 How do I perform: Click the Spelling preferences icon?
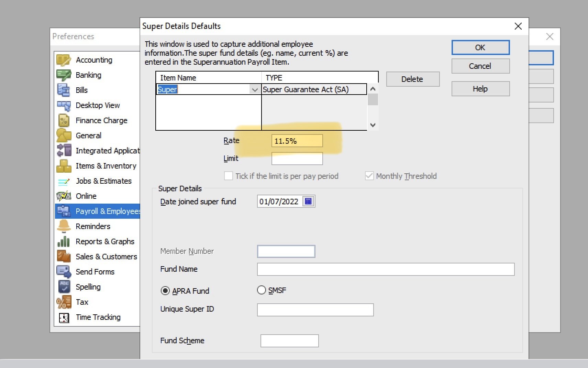coord(64,287)
